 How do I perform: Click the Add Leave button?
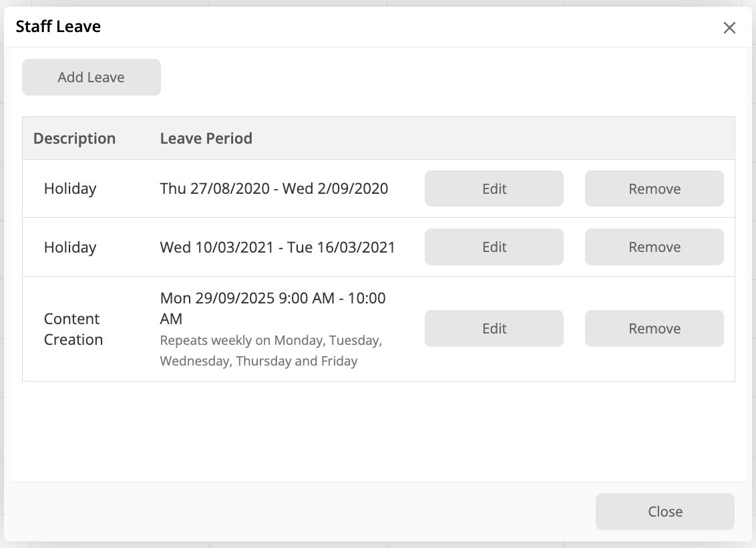(91, 78)
